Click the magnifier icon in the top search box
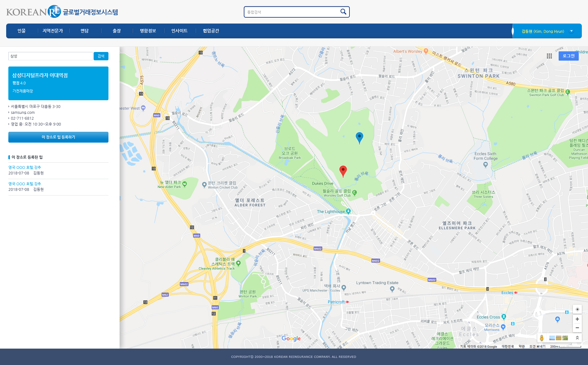Viewport: 588px width, 365px height. click(343, 12)
